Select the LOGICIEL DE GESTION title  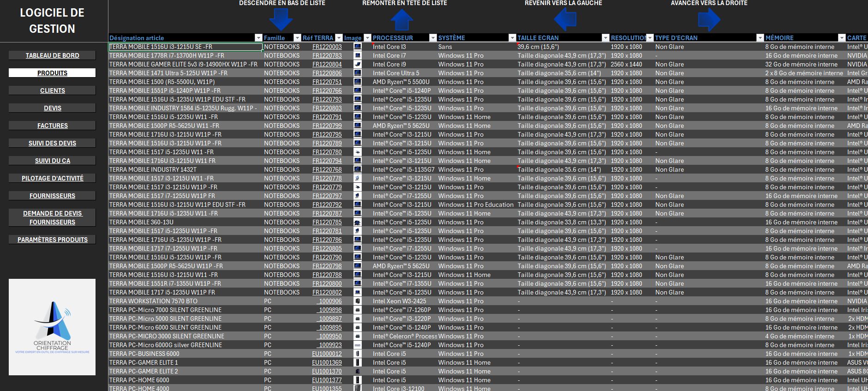point(52,21)
